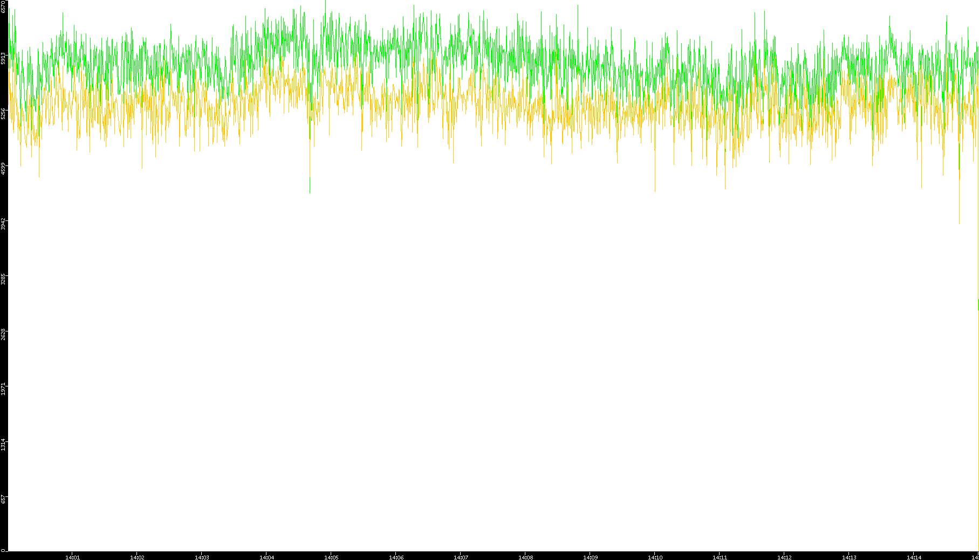This screenshot has height=560, width=979.
Task: Select the 14:02 tick on the time axis
Action: [x=137, y=557]
